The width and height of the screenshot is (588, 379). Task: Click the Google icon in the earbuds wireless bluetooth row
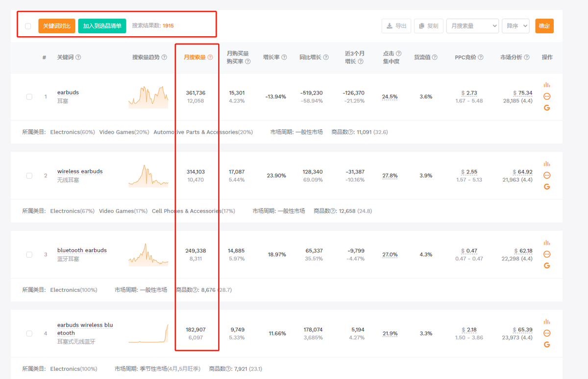[546, 344]
